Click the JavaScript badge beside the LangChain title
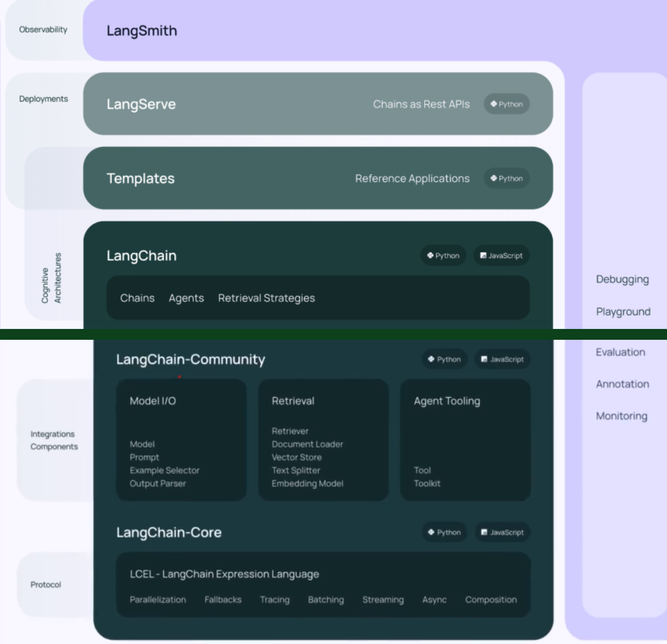 501,256
